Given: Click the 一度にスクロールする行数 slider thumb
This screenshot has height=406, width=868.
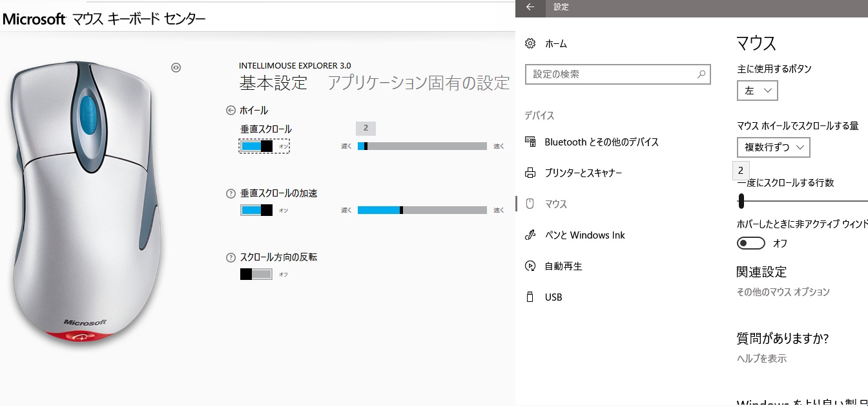Looking at the screenshot, I should [x=741, y=202].
